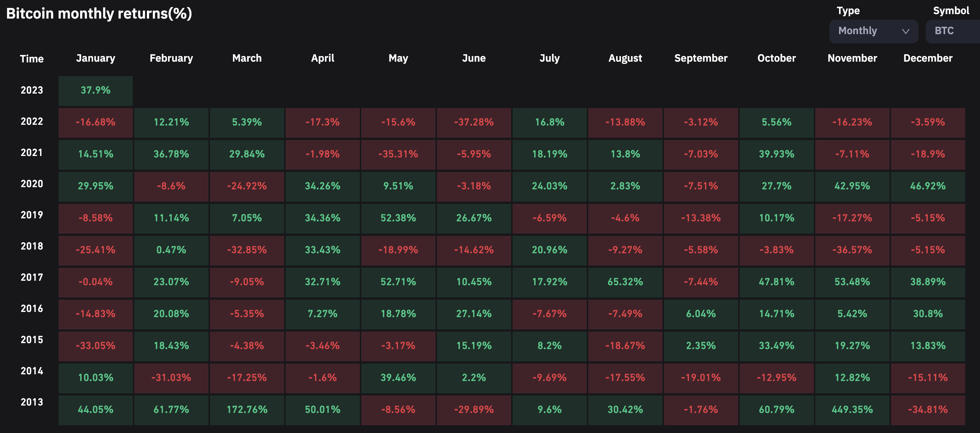Click the -37.28% June 2022 cell
This screenshot has height=433, width=980.
474,123
